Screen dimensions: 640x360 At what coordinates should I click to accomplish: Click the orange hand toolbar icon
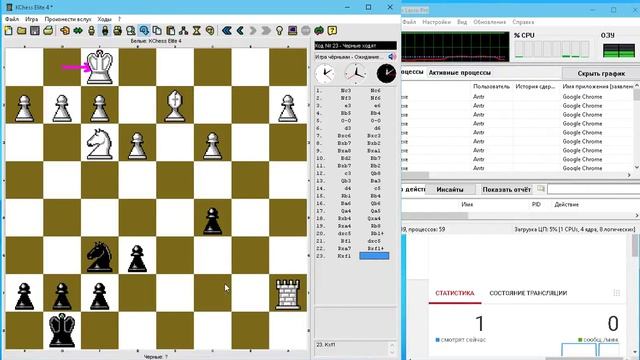click(x=64, y=31)
